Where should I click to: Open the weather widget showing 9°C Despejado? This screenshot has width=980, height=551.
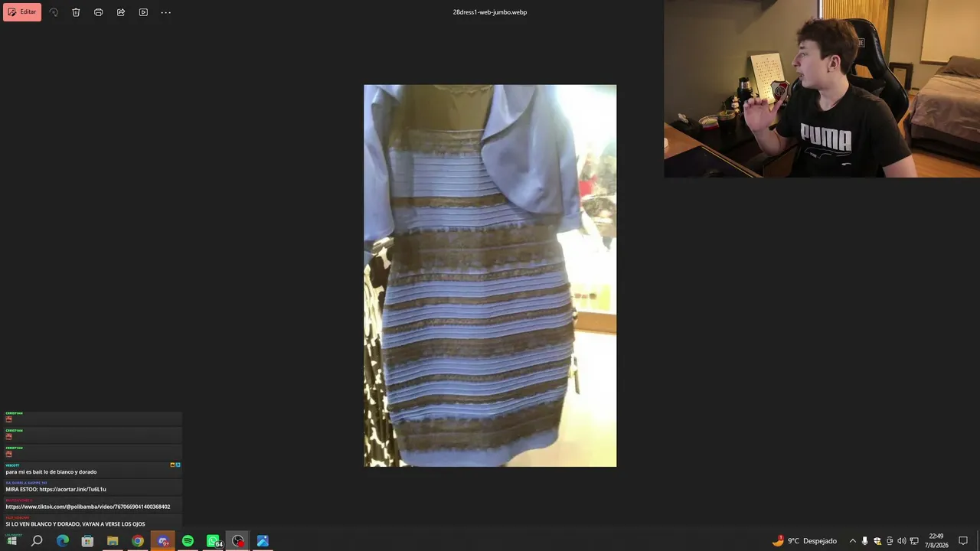click(805, 541)
